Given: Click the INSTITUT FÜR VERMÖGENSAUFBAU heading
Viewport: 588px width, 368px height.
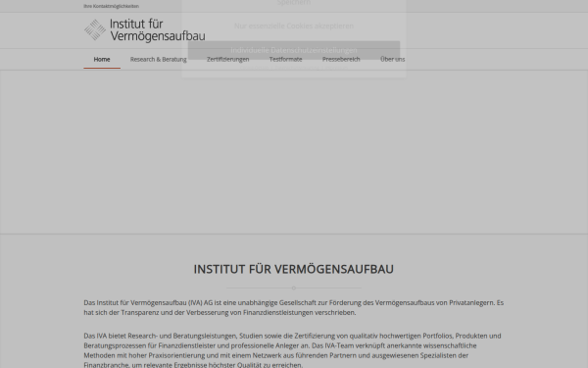Looking at the screenshot, I should pos(294,269).
